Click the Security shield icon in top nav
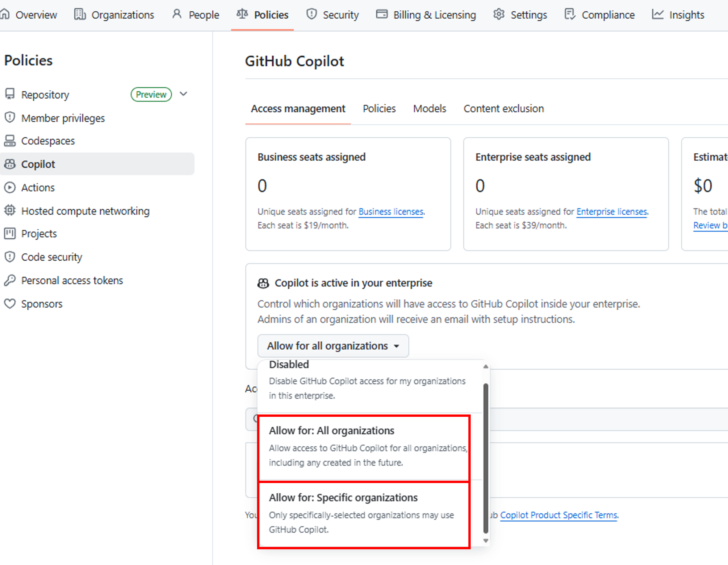The height and width of the screenshot is (565, 728). [x=311, y=14]
